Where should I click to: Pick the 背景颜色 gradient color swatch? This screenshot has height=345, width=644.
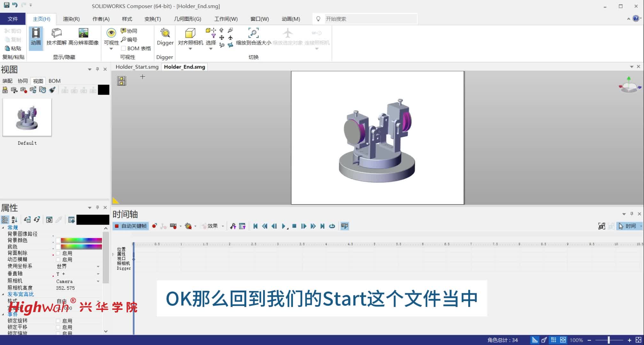click(x=81, y=241)
